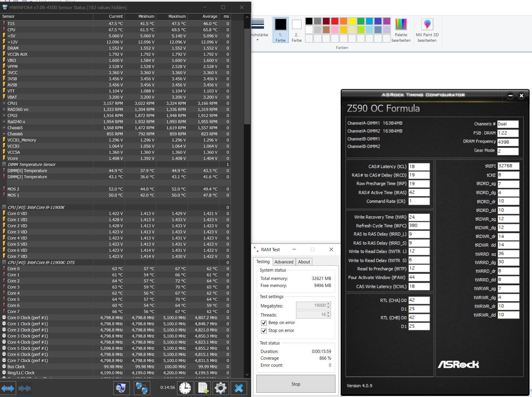The image size is (532, 397).
Task: Click the network computers icon in HWiNFO toolbar
Action: pos(142,388)
